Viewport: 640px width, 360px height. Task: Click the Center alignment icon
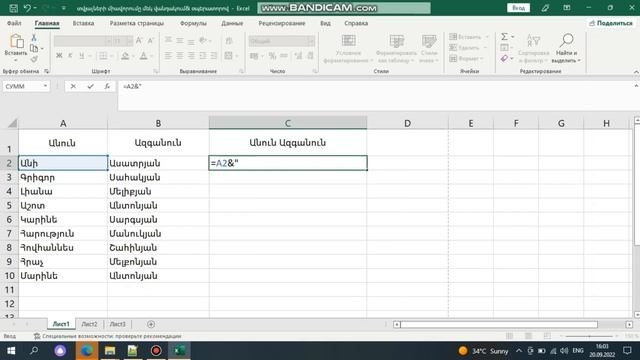click(180, 56)
